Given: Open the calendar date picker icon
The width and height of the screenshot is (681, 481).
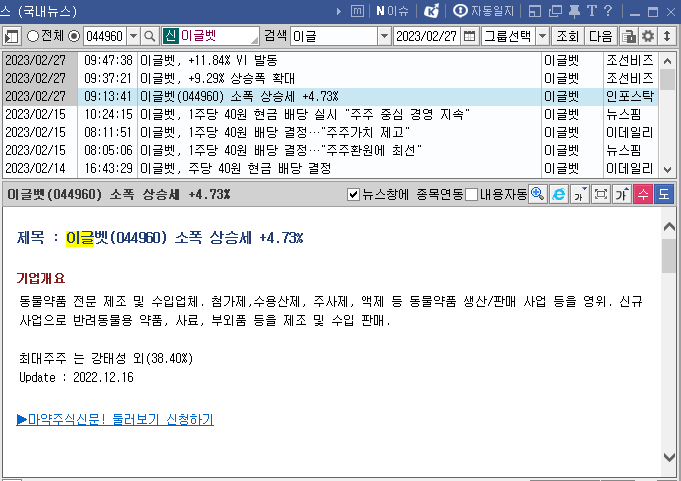Looking at the screenshot, I should 469,36.
